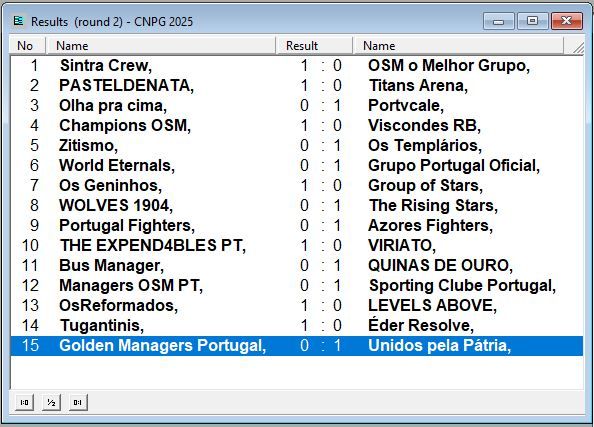Select row 1 Sintra Crew

pos(297,66)
